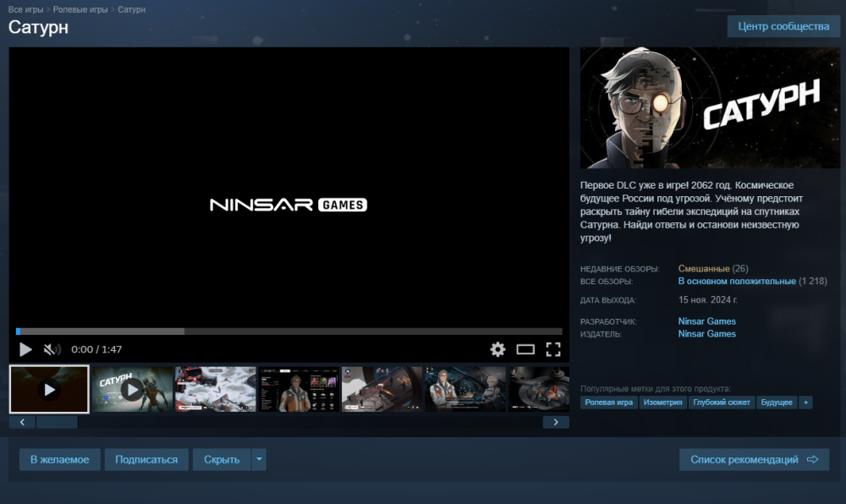Expand the dropdown arrow beside Скрыть

click(x=259, y=460)
